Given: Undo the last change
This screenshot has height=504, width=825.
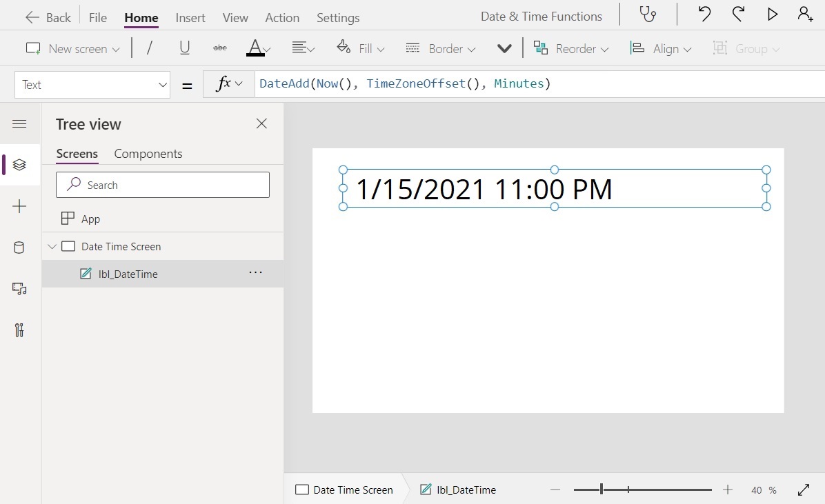Looking at the screenshot, I should (x=704, y=14).
